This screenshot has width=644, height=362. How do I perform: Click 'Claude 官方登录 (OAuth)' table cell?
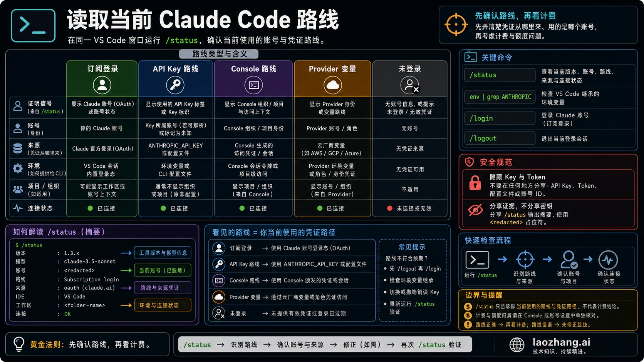pos(102,148)
